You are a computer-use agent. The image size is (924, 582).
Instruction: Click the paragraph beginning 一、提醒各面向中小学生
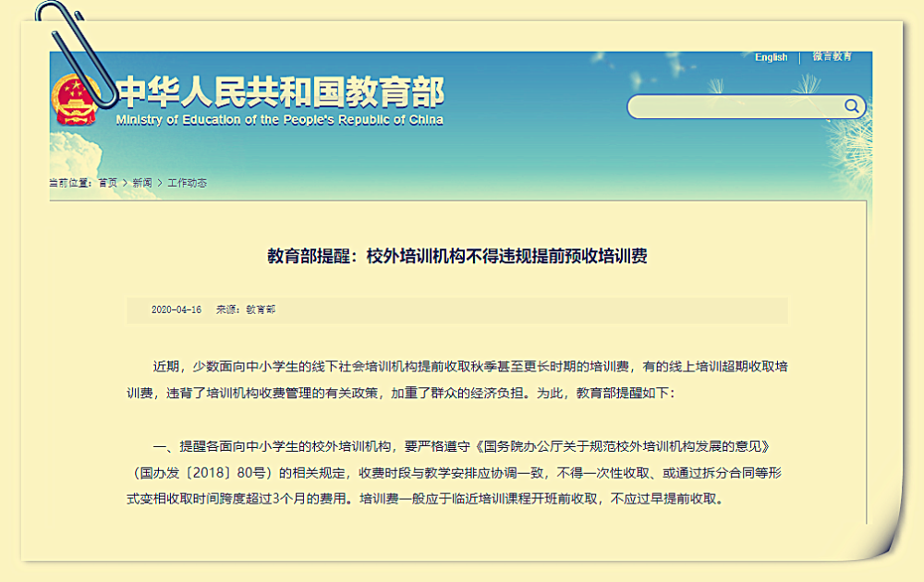[x=455, y=472]
